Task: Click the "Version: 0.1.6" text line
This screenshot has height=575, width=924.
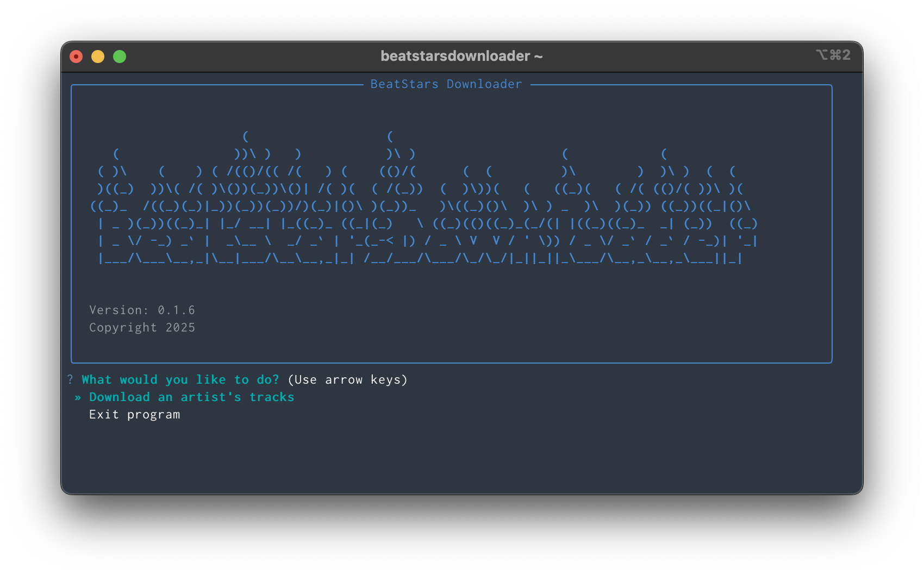Action: 142,310
